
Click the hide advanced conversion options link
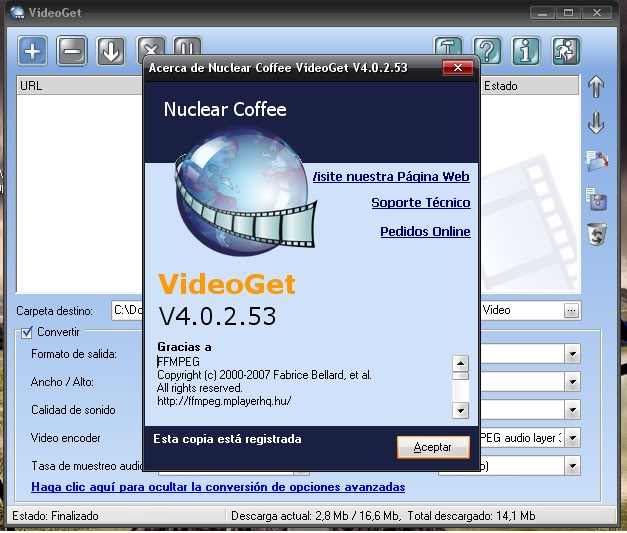(x=218, y=487)
